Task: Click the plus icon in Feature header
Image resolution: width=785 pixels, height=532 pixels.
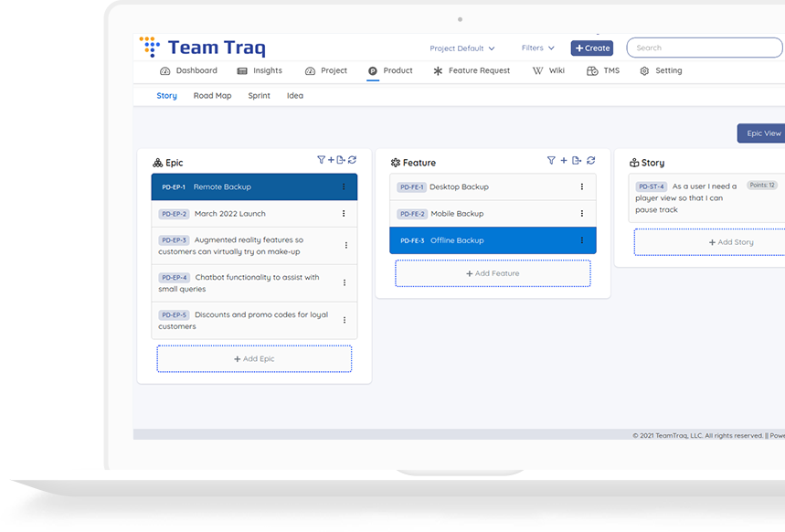Action: 564,160
